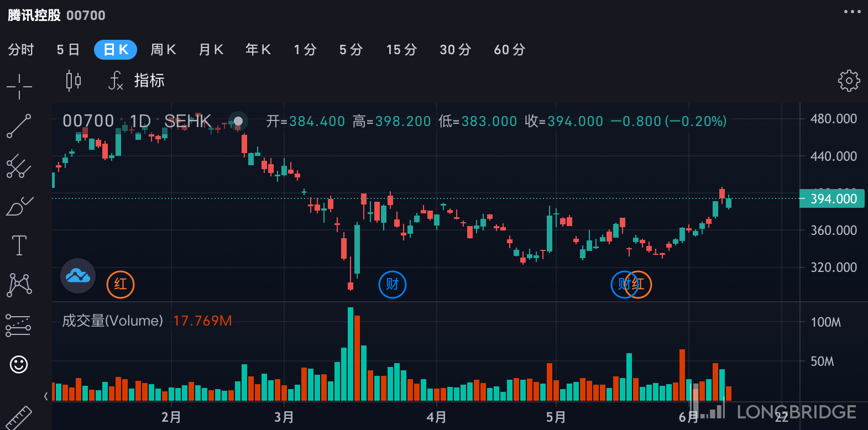Select the pattern node drawing tool
Image resolution: width=868 pixels, height=430 pixels.
point(19,285)
